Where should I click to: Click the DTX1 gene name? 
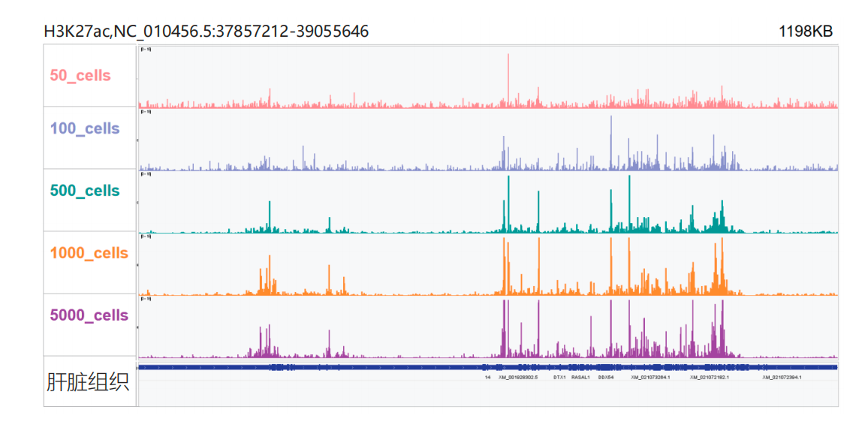[559, 378]
